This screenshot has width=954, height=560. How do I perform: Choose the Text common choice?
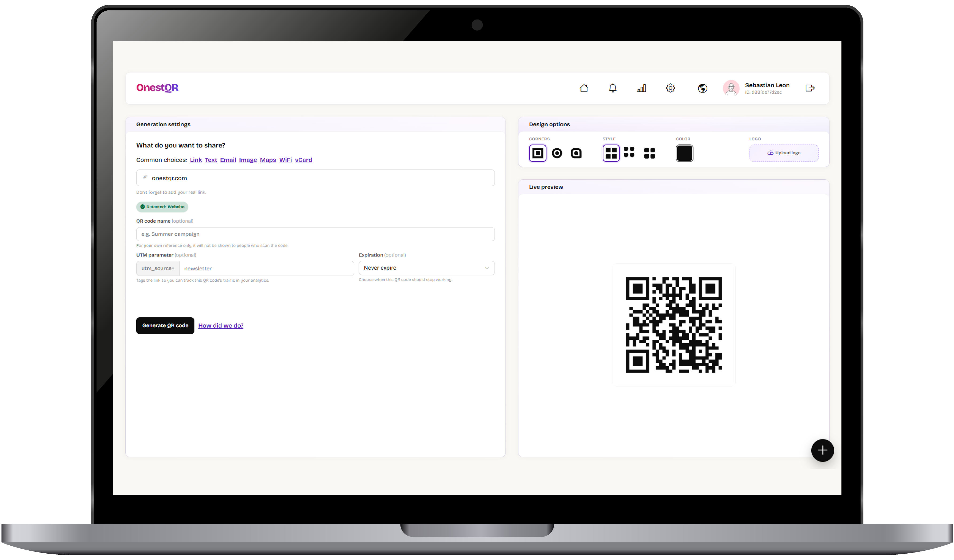[x=211, y=160]
